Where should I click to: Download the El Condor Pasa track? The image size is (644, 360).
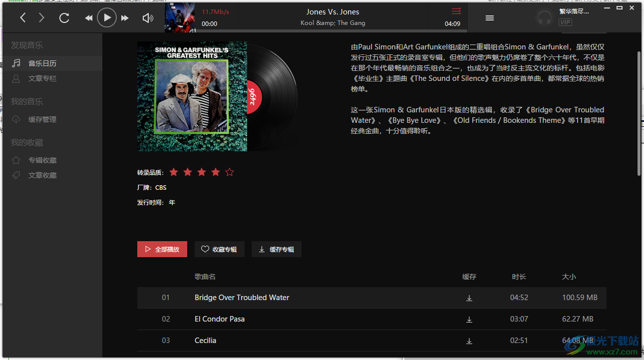click(x=469, y=320)
